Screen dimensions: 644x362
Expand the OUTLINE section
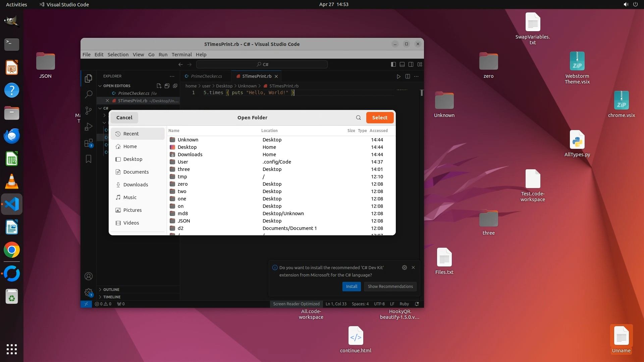[x=111, y=290]
